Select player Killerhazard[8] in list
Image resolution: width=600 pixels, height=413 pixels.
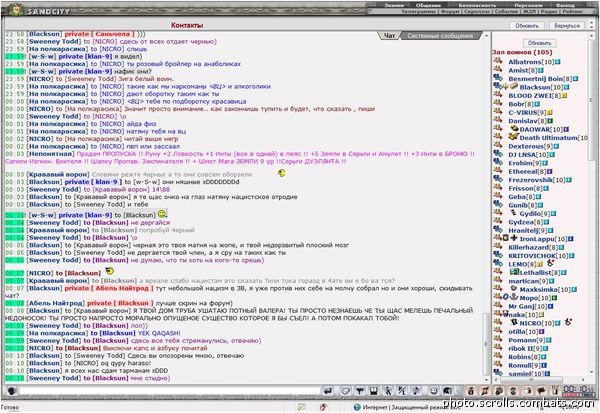pyautogui.click(x=534, y=247)
